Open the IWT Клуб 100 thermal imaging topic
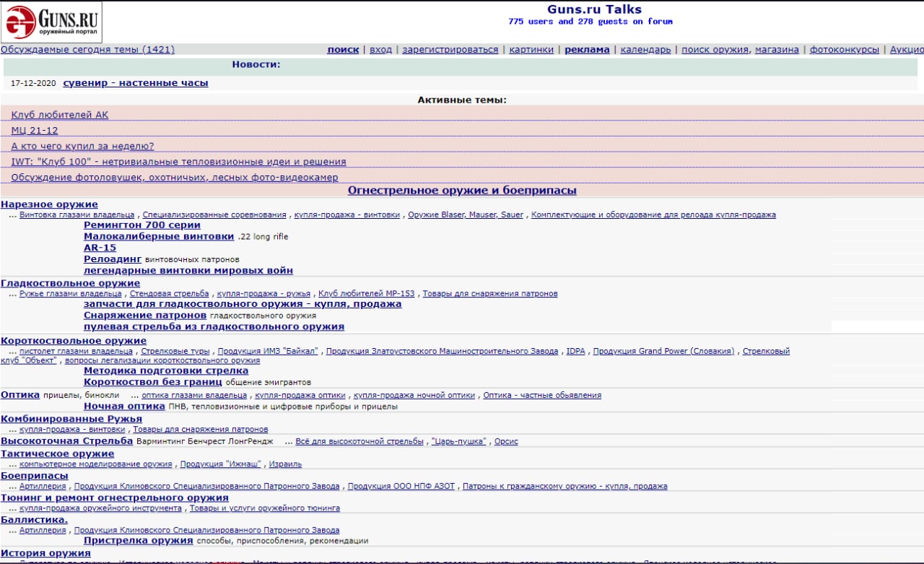This screenshot has height=564, width=924. 178,162
